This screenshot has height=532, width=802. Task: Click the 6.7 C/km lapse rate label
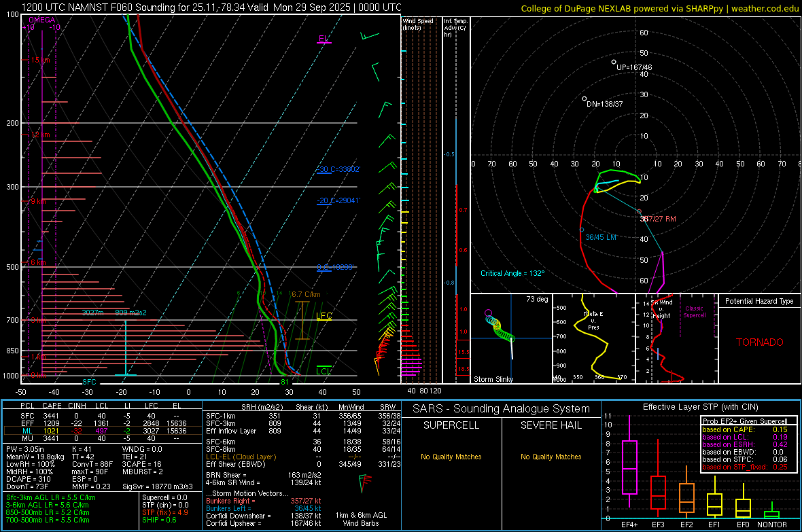pos(306,294)
